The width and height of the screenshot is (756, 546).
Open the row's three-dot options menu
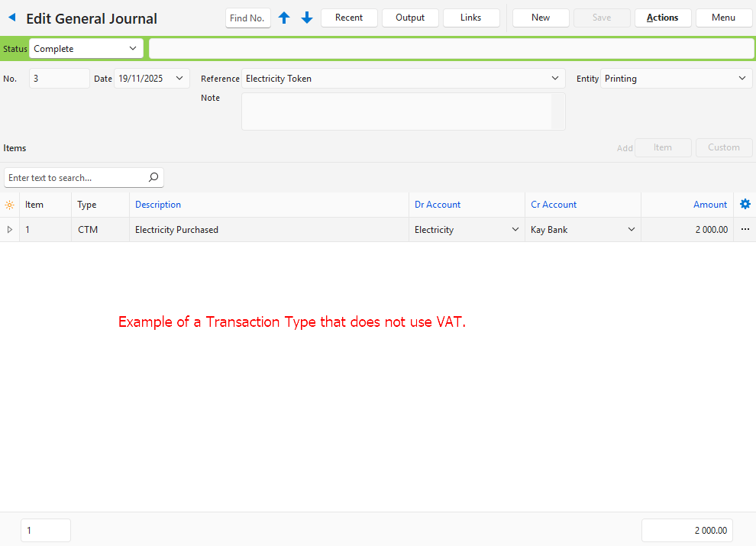pos(745,229)
